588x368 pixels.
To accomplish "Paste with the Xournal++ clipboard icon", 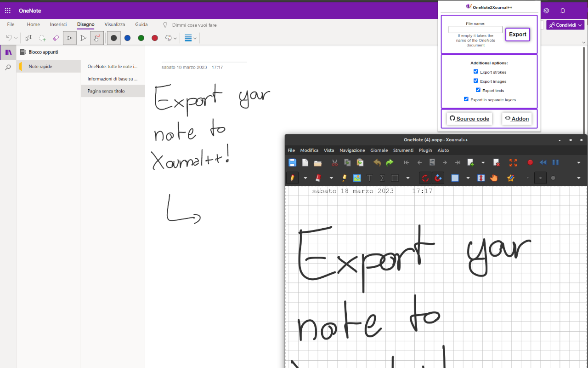I will [x=360, y=162].
